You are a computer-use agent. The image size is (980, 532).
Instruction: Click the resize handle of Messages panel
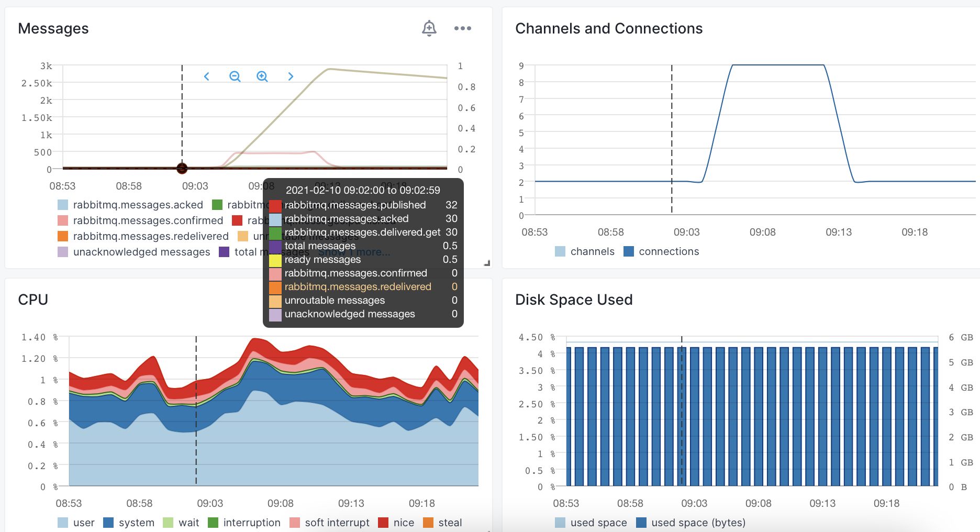[487, 263]
